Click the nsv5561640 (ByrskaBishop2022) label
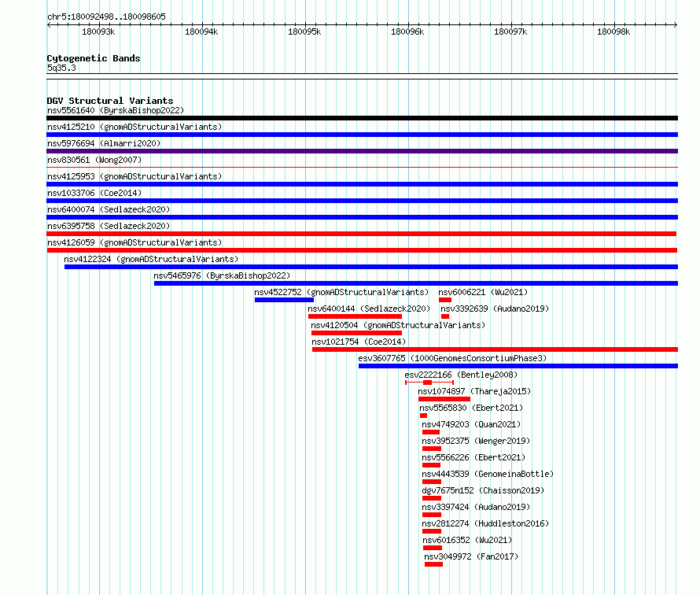The width and height of the screenshot is (700, 595). [116, 110]
